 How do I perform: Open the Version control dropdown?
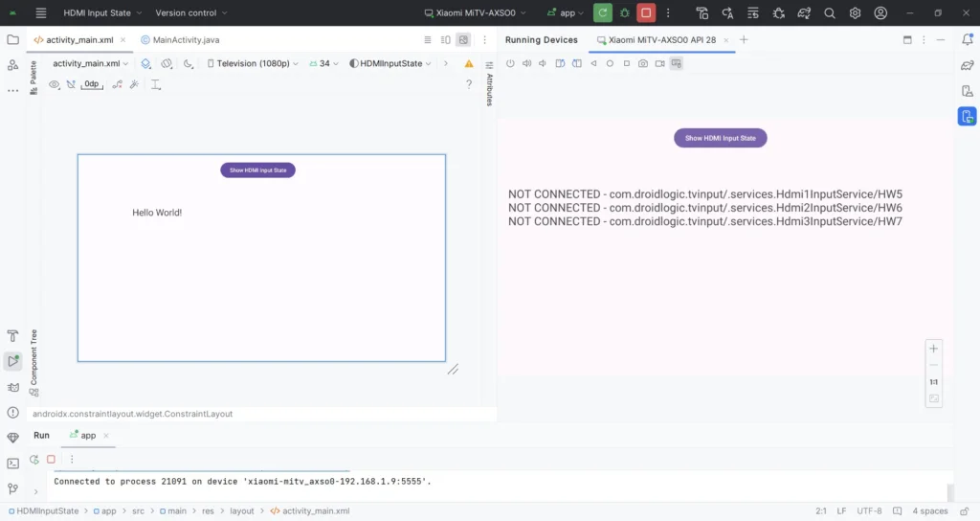pos(191,12)
